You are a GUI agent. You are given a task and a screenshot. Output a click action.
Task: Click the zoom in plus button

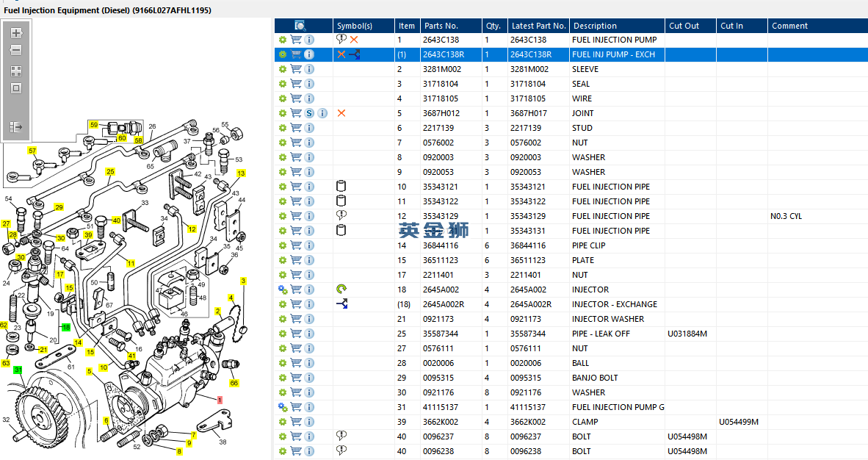pos(16,33)
